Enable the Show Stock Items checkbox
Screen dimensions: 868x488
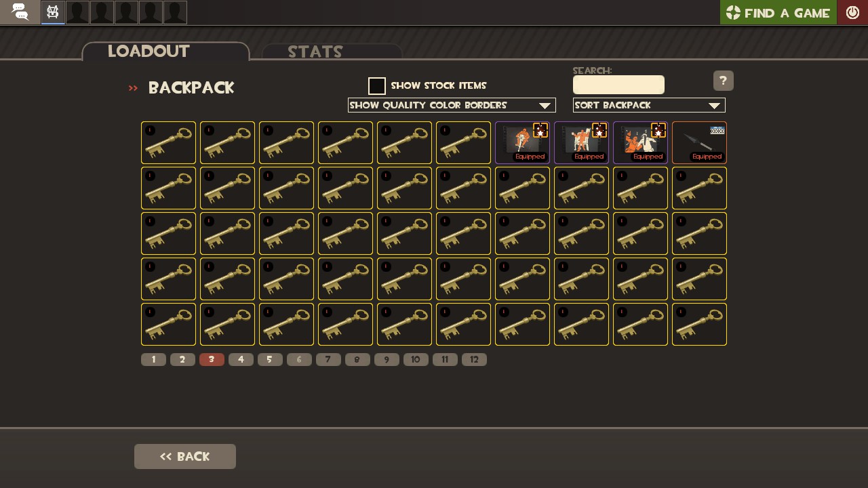(x=377, y=86)
